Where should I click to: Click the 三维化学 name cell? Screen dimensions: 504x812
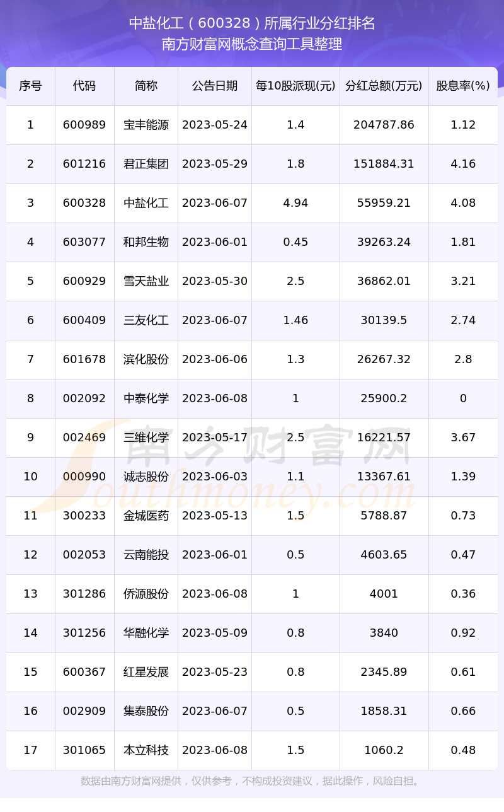(x=146, y=438)
